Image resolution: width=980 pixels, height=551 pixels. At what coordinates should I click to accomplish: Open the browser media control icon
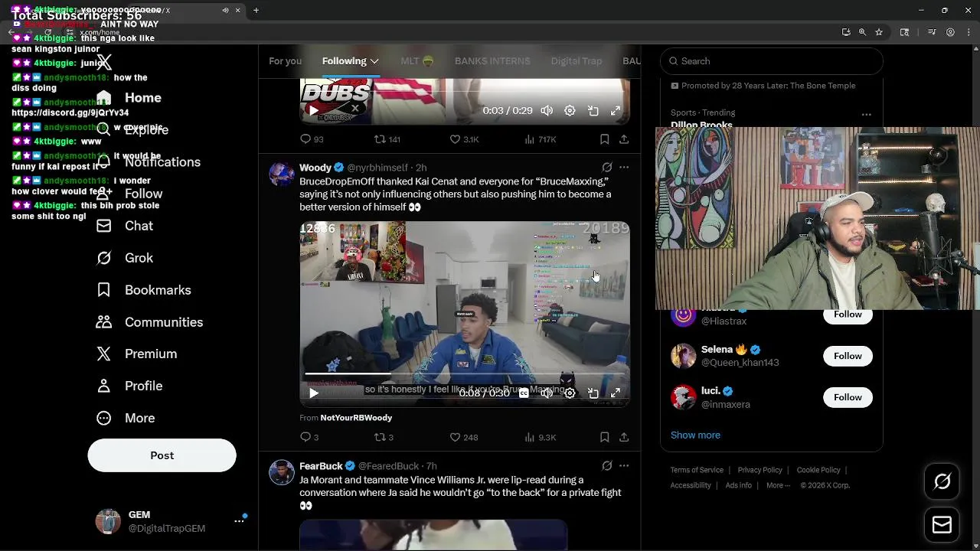[932, 32]
